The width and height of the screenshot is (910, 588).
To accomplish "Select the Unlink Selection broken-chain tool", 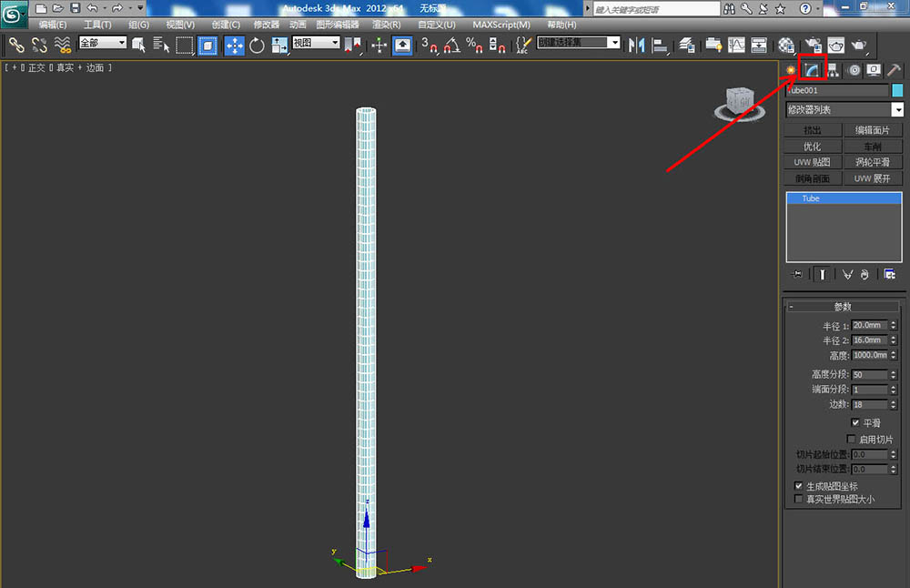I will [x=39, y=45].
